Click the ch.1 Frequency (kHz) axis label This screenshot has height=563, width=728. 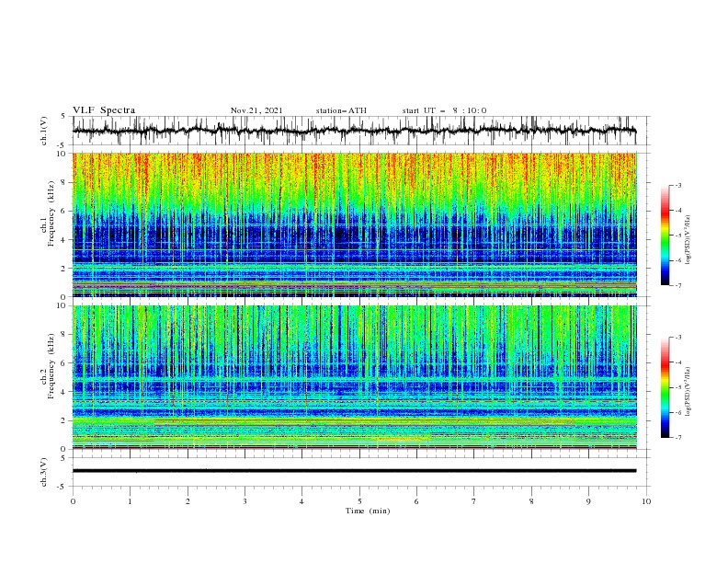pos(48,214)
